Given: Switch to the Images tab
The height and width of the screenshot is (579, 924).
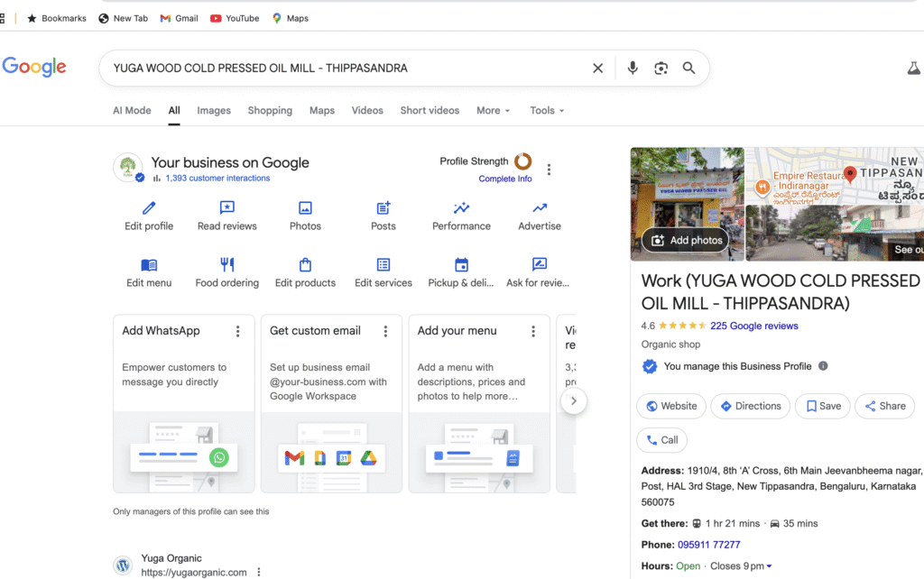Looking at the screenshot, I should click(214, 111).
